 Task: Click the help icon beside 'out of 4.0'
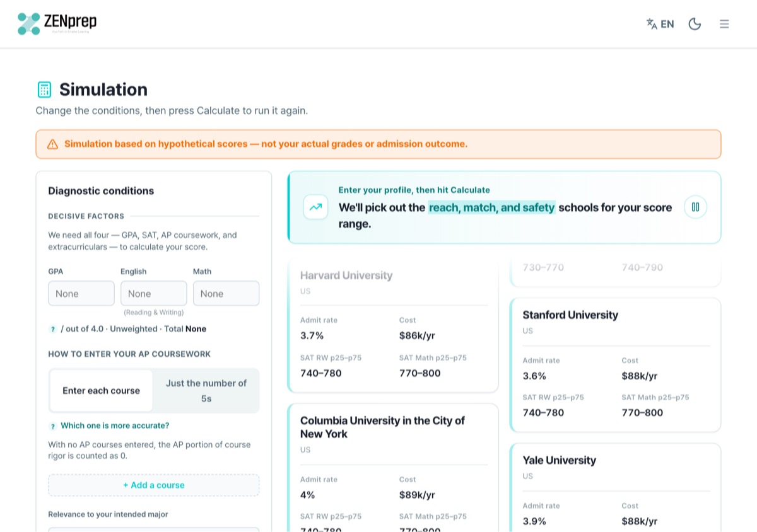(x=53, y=329)
